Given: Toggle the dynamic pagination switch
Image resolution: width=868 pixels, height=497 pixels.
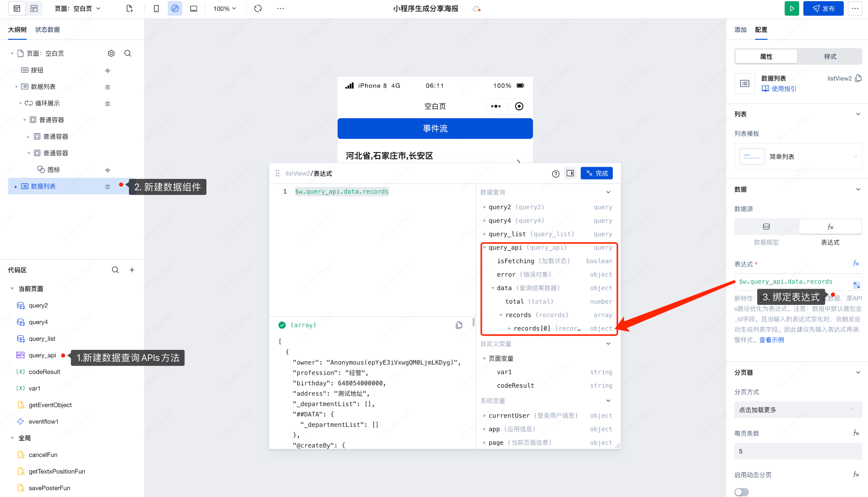Looking at the screenshot, I should [x=741, y=492].
